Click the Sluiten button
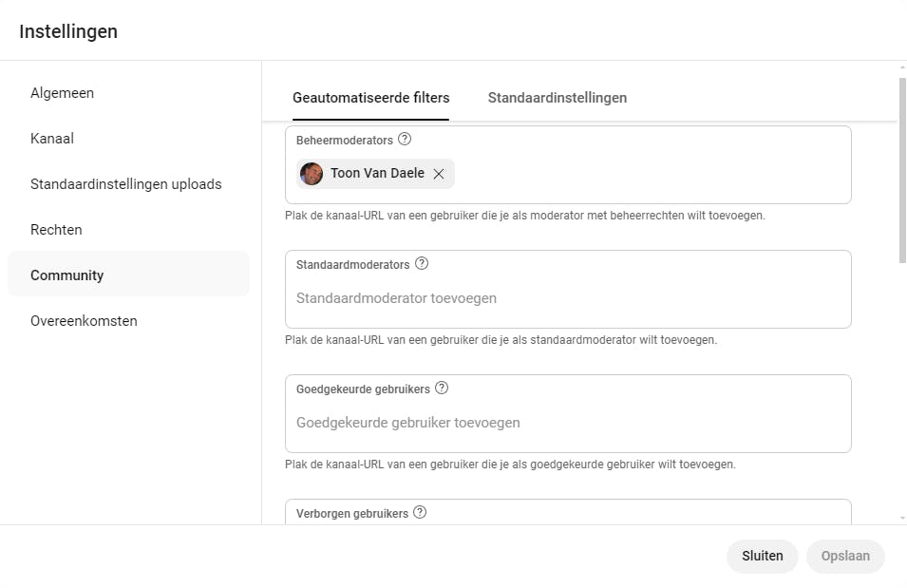The width and height of the screenshot is (907, 588). [762, 556]
